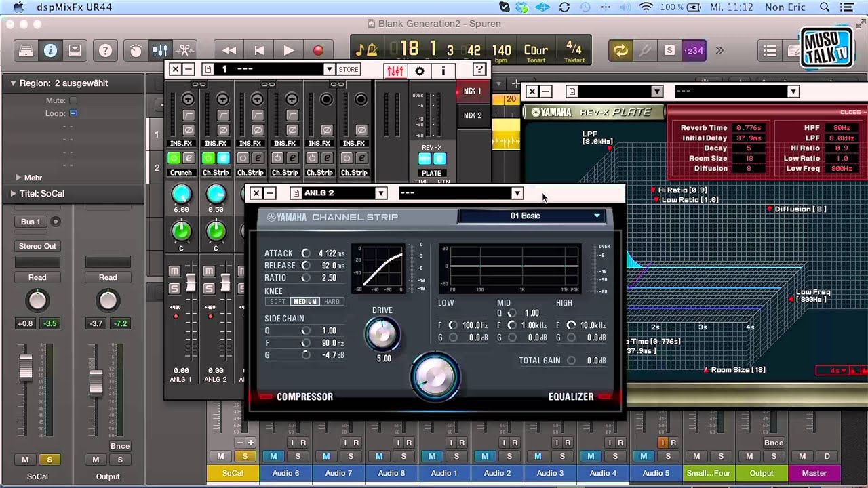Toggle Loop checkbox in Region inspector
Screen dimensions: 868x488
point(73,113)
